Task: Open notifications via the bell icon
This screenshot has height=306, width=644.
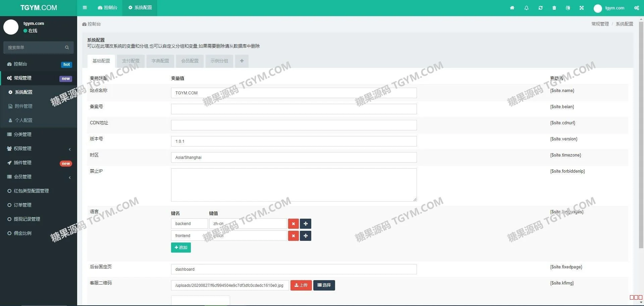Action: click(x=526, y=8)
